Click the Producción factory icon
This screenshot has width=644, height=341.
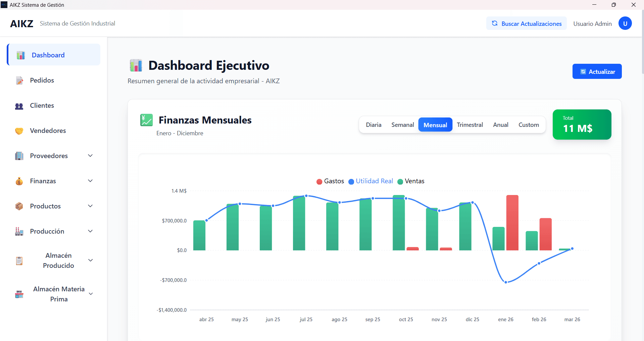(19, 231)
